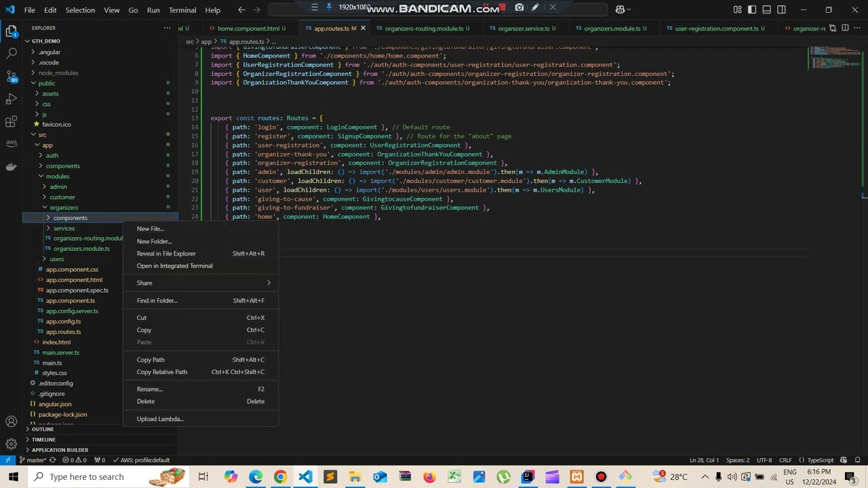The height and width of the screenshot is (488, 868).
Task: Click CRLF end of line selector
Action: [785, 460]
